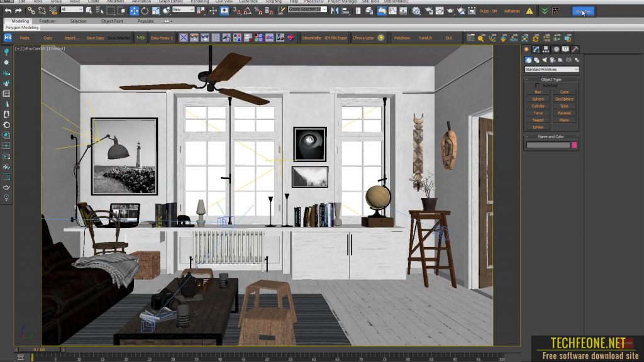Open the Material Editor icon
This screenshot has width=644, height=362.
[x=416, y=11]
